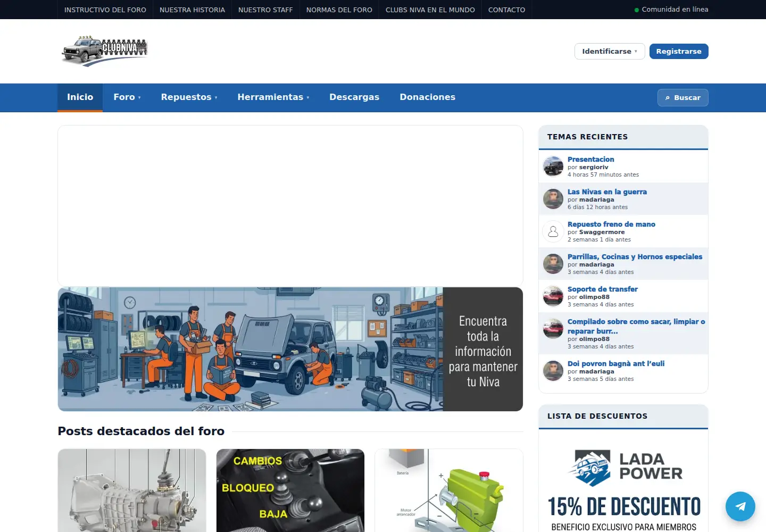The height and width of the screenshot is (532, 766).
Task: Click sergioriv's avatar next to Presentacion
Action: [x=553, y=167]
